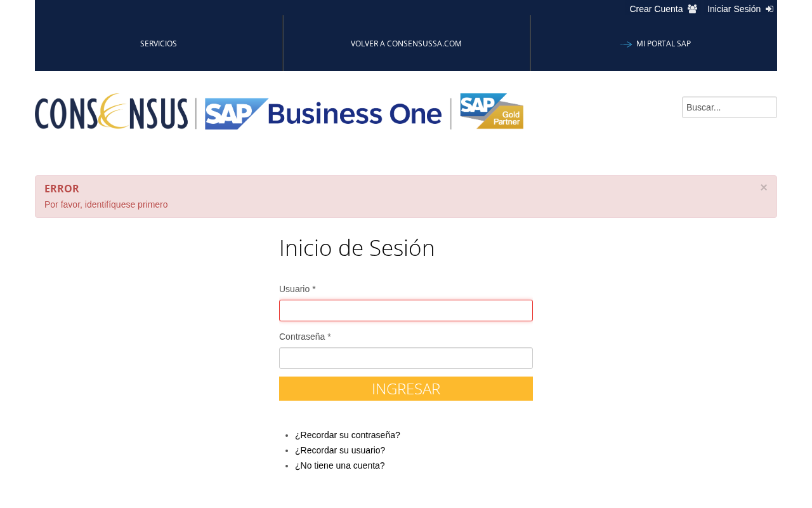Click the SAP Business One logo
This screenshot has height=508, width=812.
[x=324, y=114]
